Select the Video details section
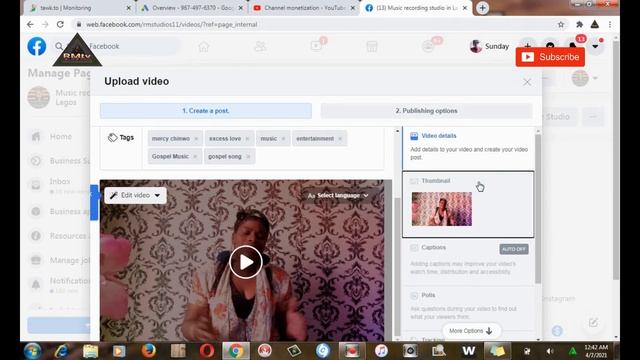Viewport: 640px width, 360px height. [x=468, y=148]
